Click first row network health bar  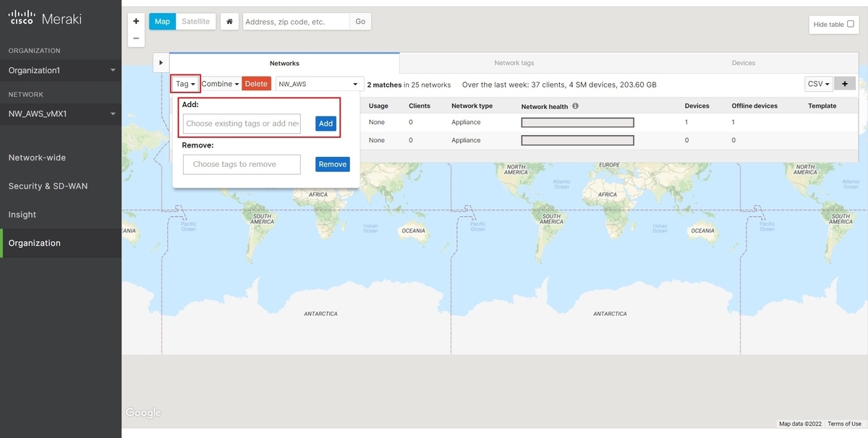click(577, 122)
